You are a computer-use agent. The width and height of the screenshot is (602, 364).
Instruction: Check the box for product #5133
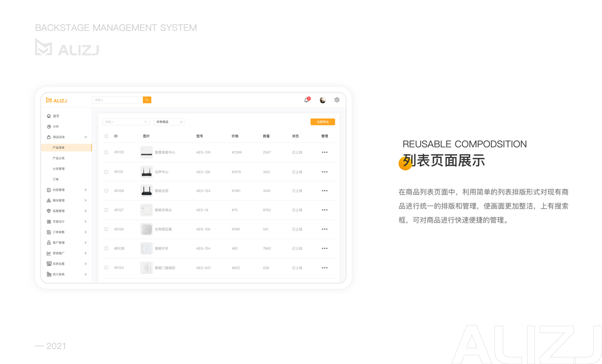[x=106, y=152]
